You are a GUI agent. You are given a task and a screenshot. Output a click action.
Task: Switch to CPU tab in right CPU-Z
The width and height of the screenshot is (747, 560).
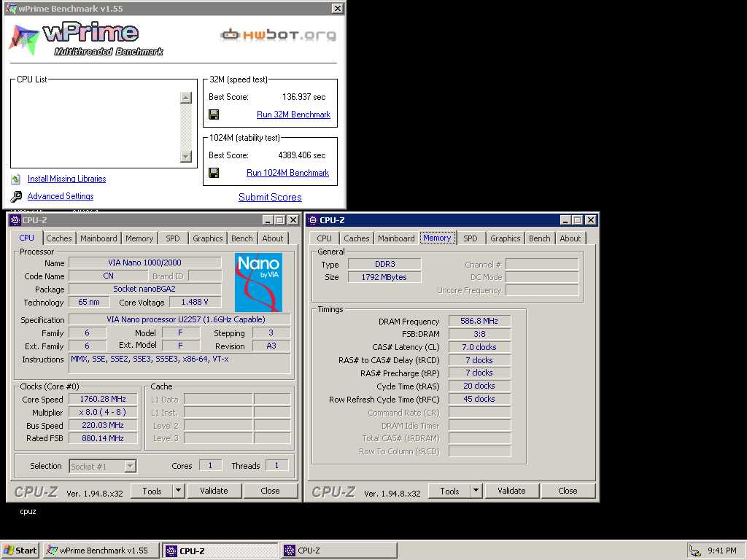(325, 238)
